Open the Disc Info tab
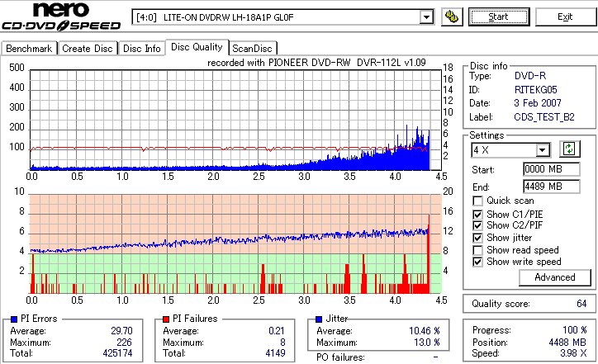598x364 pixels. pyautogui.click(x=141, y=49)
